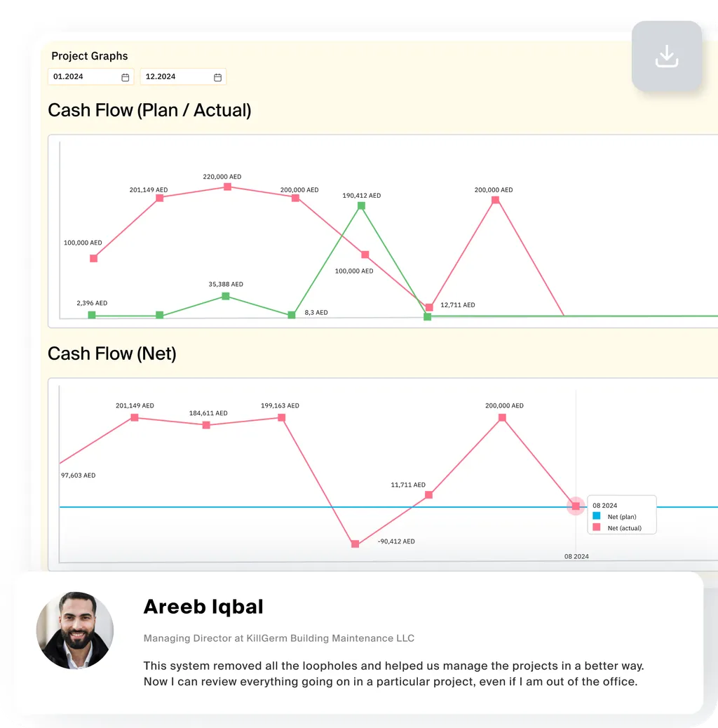
Task: Click highlighted 08 2024 net data point
Action: pyautogui.click(x=576, y=506)
